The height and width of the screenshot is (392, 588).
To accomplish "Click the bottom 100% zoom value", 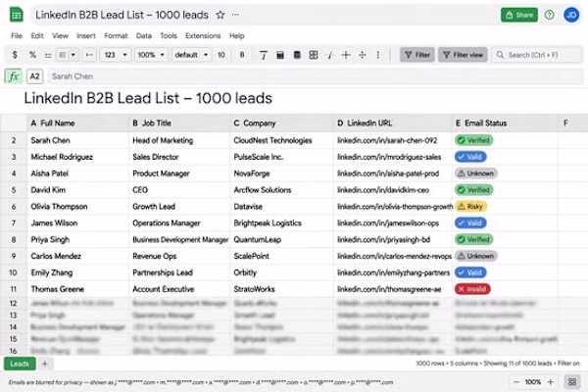I will pos(533,382).
